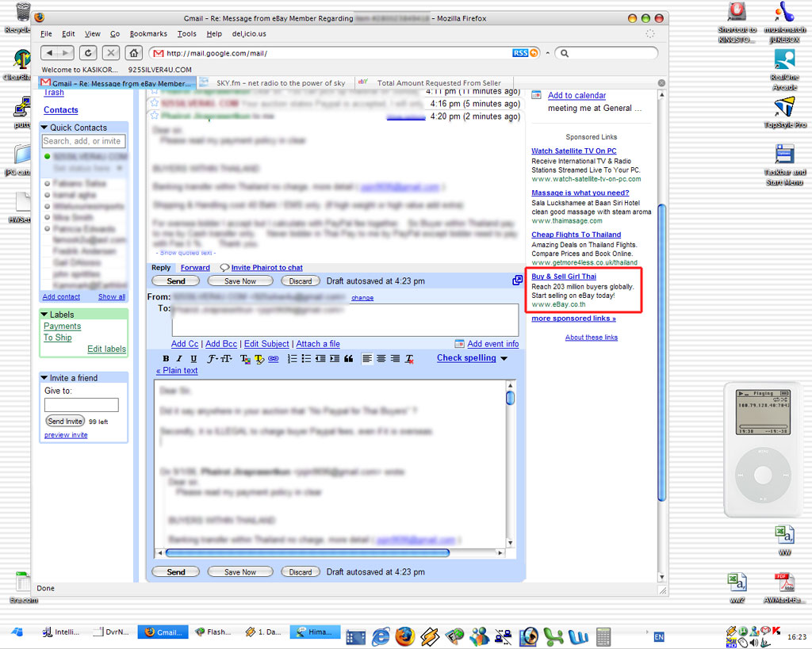Close the current tab using the tab bar X

pos(661,82)
